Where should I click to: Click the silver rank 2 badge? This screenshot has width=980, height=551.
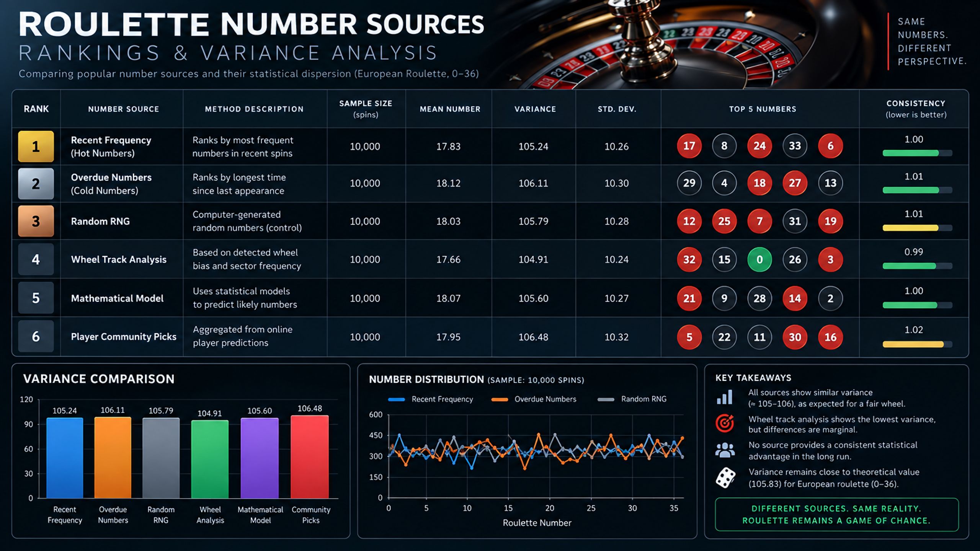tap(36, 184)
